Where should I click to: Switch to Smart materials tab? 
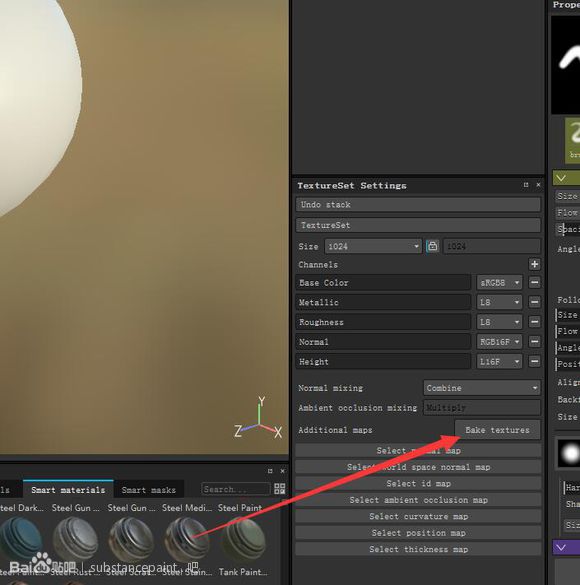(68, 489)
